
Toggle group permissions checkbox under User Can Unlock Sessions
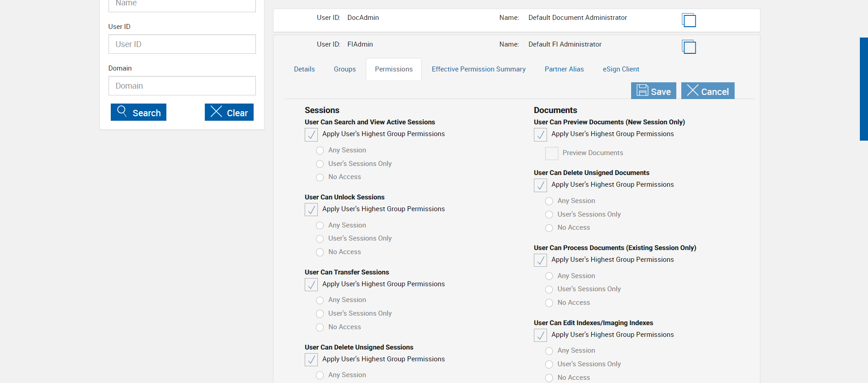(x=311, y=210)
